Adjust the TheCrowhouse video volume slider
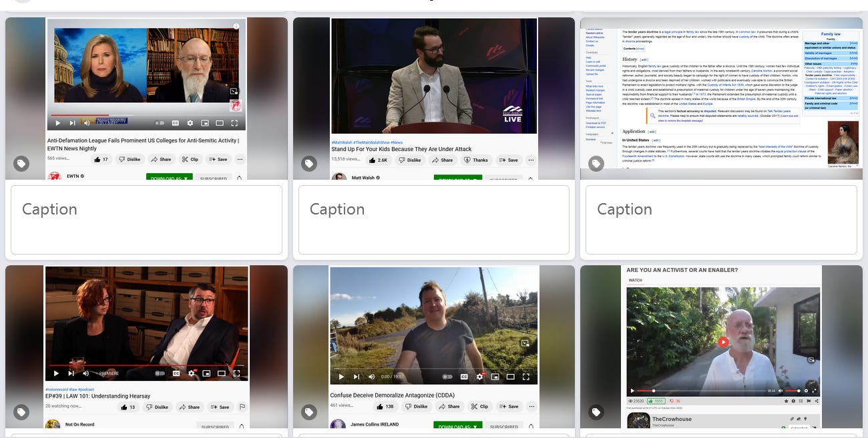 (792, 390)
